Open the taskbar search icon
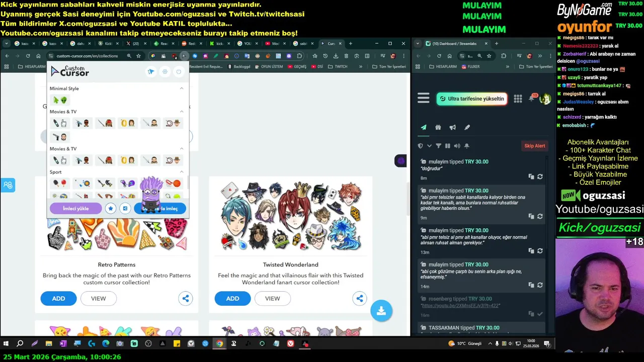 (20, 344)
